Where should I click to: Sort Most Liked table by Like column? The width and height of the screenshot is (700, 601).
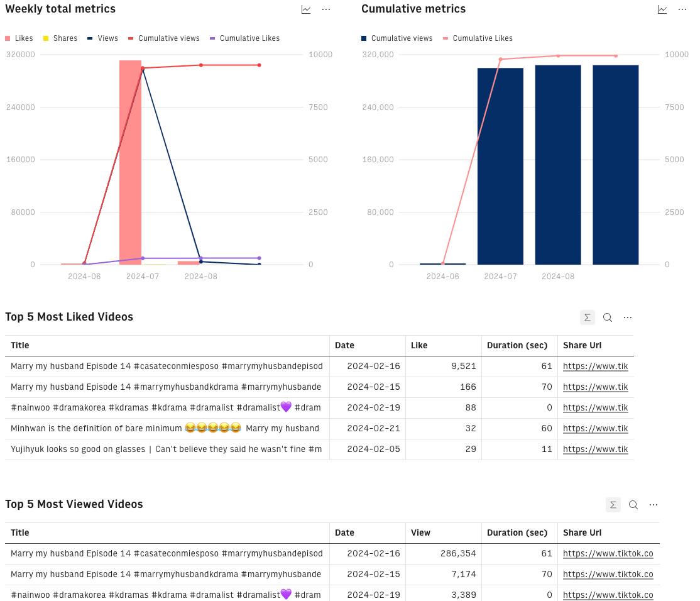point(419,345)
